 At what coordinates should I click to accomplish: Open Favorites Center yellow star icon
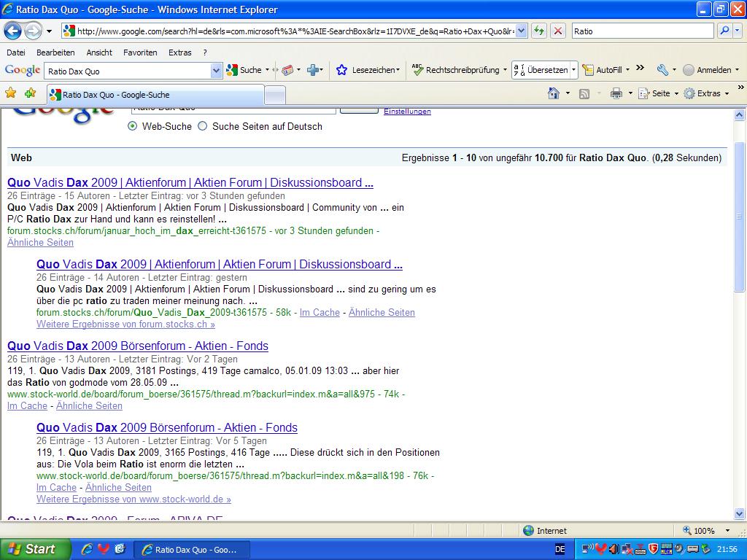pyautogui.click(x=10, y=93)
